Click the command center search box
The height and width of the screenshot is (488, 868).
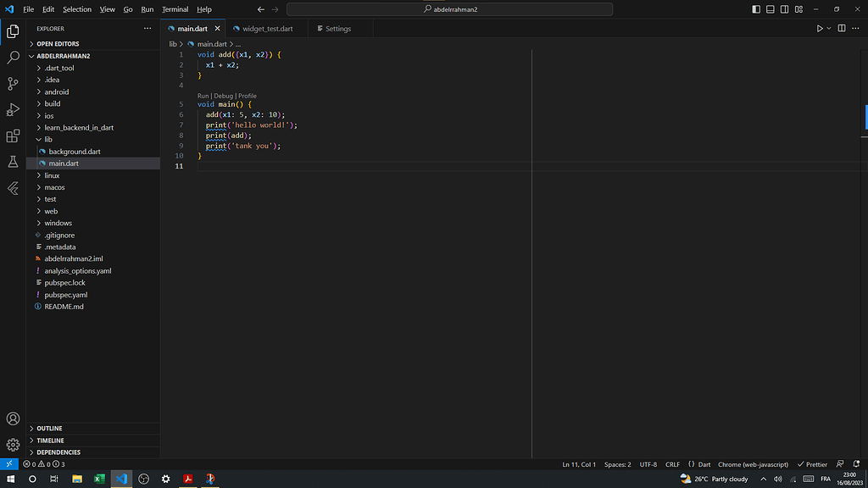pos(449,9)
